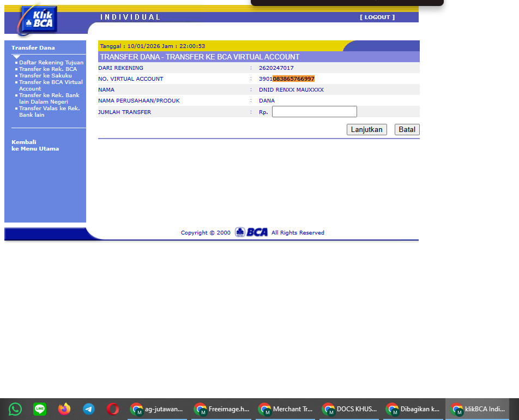The image size is (519, 420).
Task: Click the DANA product value
Action: point(267,101)
